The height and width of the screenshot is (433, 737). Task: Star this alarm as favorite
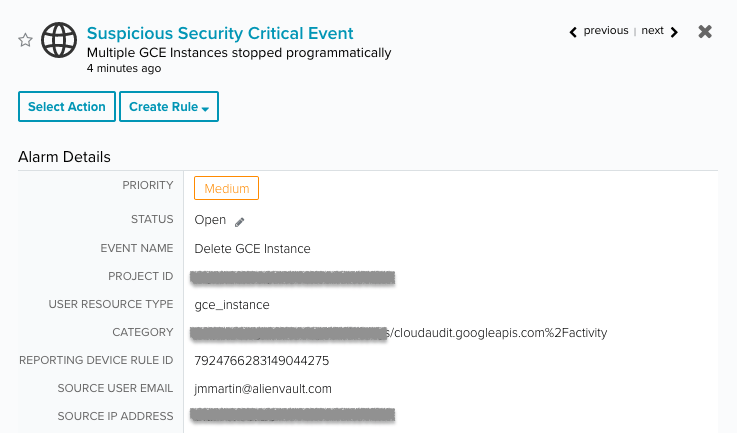[25, 40]
